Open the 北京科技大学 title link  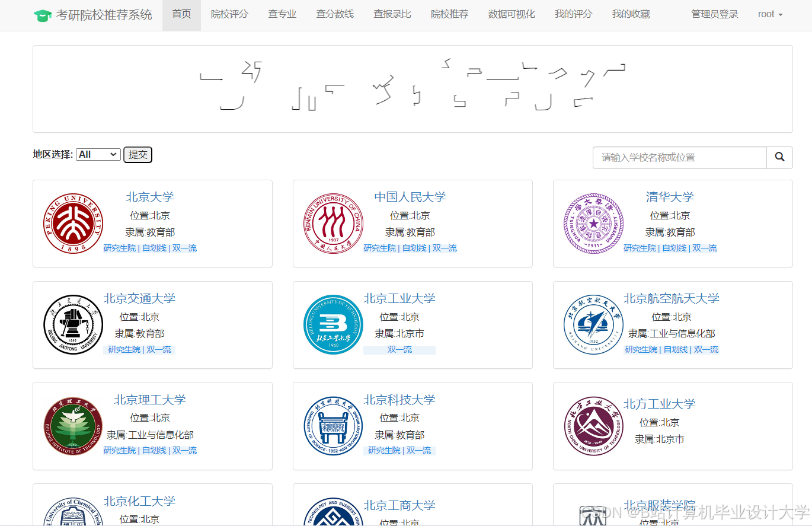point(399,400)
